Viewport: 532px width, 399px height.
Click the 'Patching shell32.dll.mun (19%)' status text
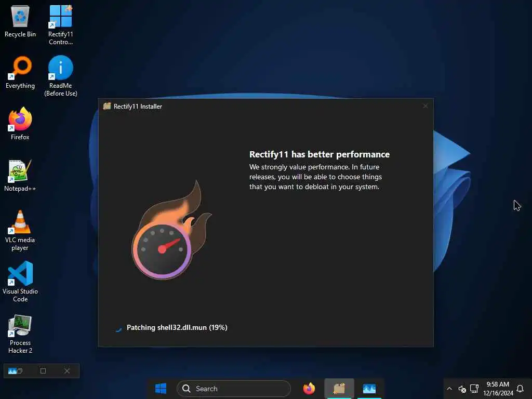177,327
